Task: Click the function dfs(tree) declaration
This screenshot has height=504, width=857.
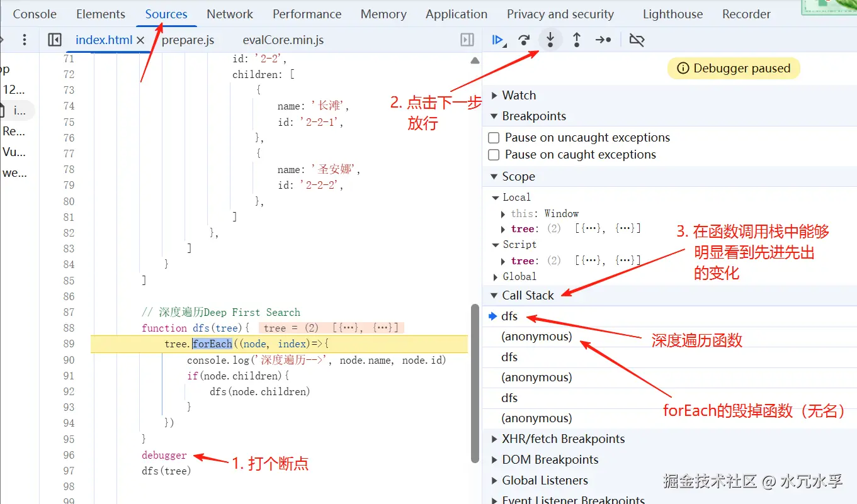Action: click(x=196, y=328)
